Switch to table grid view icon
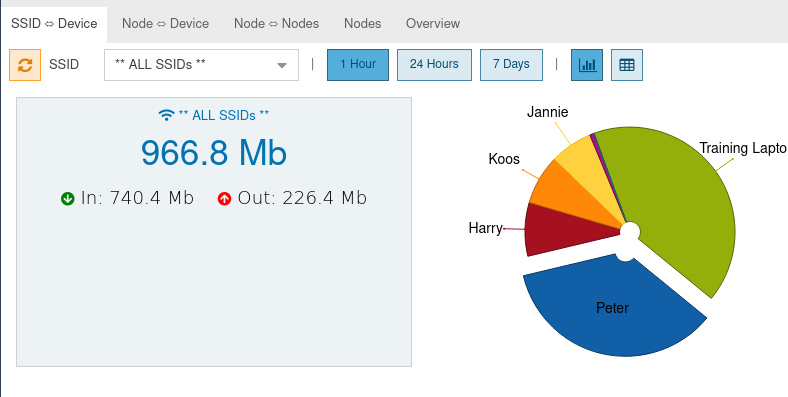Screen dimensions: 788x397 click(x=627, y=65)
